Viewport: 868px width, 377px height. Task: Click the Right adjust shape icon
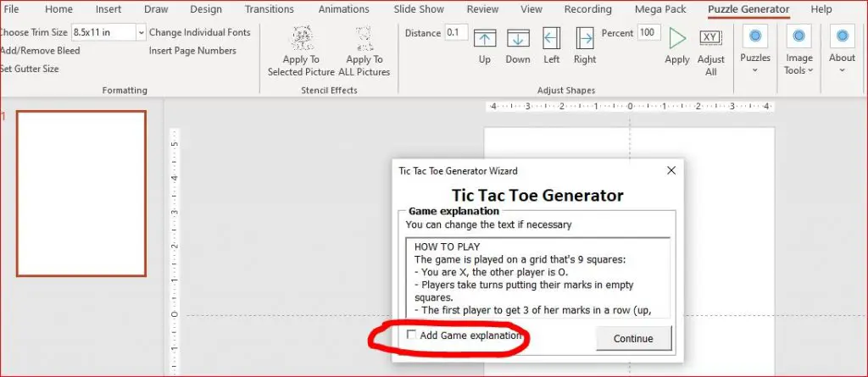585,39
